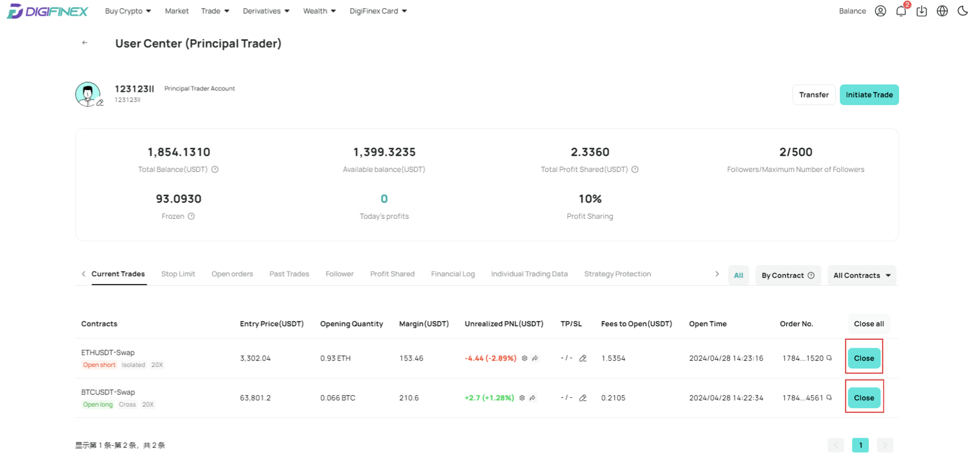The width and height of the screenshot is (980, 473).
Task: Open the Balance link
Action: click(852, 11)
